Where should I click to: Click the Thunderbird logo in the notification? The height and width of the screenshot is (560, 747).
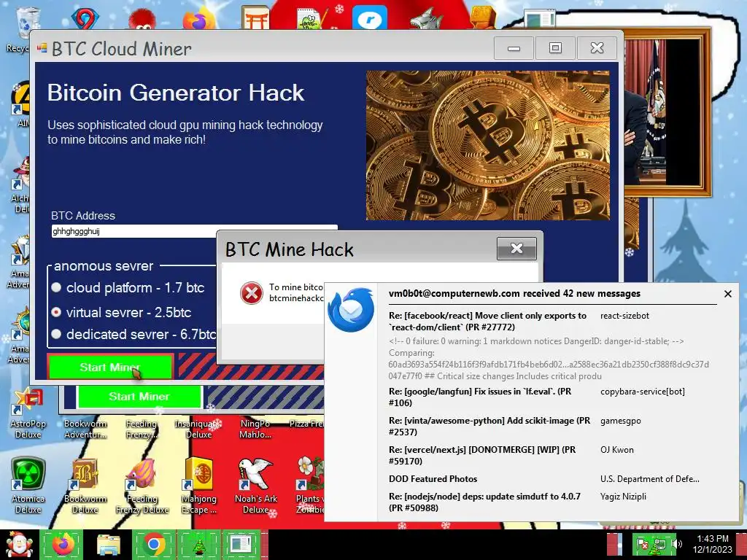[351, 310]
